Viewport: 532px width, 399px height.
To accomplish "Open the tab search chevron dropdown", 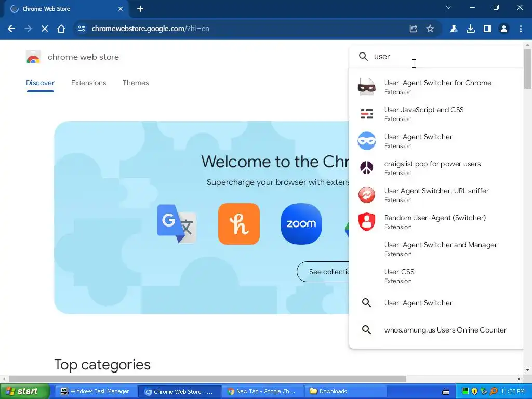I will click(448, 7).
